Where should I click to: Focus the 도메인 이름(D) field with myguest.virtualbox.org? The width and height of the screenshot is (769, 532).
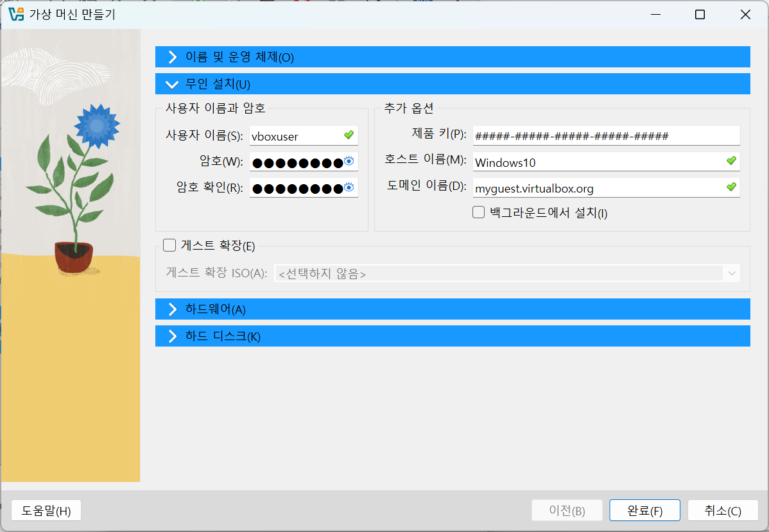(606, 188)
